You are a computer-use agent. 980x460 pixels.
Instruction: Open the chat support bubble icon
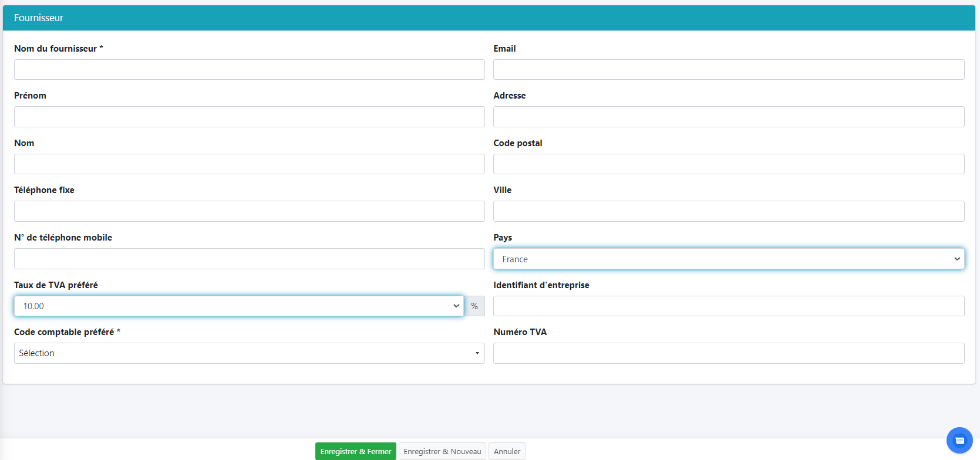959,440
